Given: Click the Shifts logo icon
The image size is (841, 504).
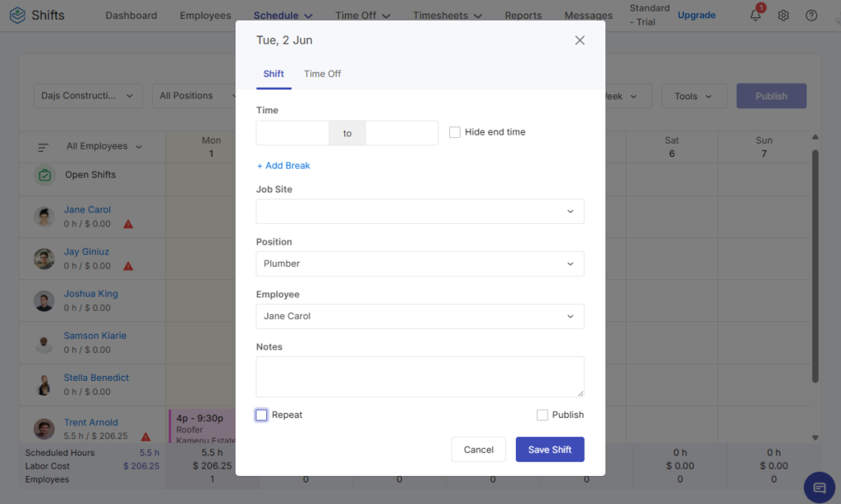Looking at the screenshot, I should (17, 15).
